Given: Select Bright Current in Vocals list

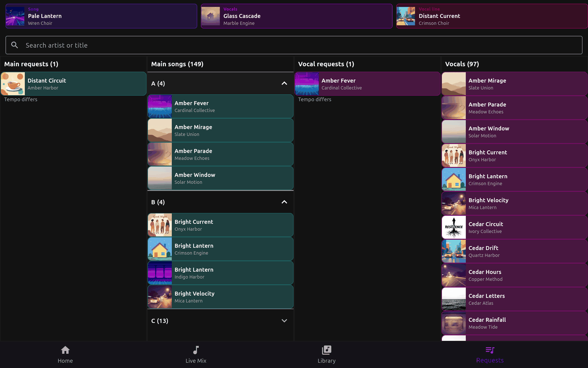Looking at the screenshot, I should point(514,155).
